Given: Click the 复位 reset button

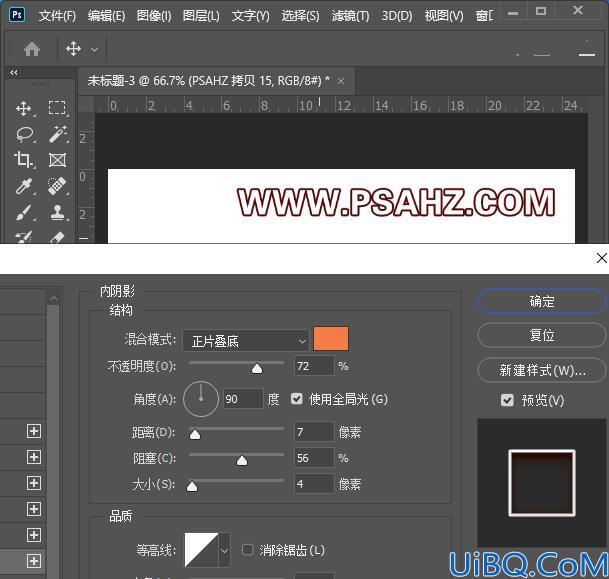Looking at the screenshot, I should (x=541, y=335).
